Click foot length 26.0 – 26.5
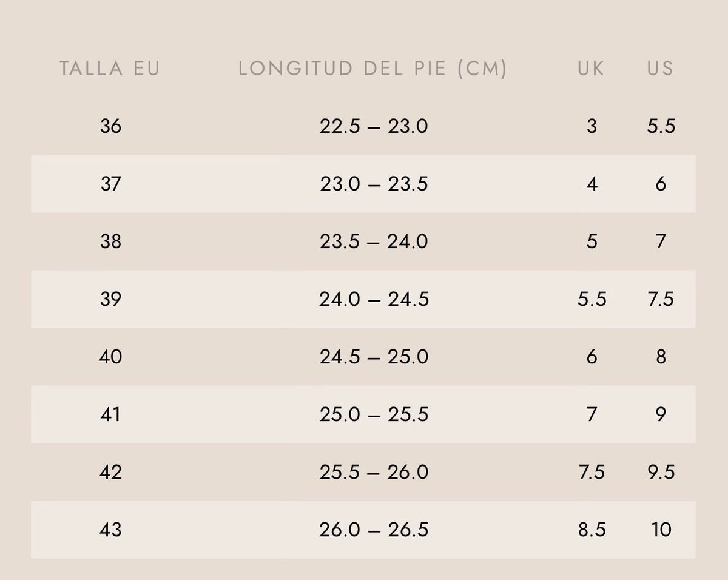 click(374, 530)
